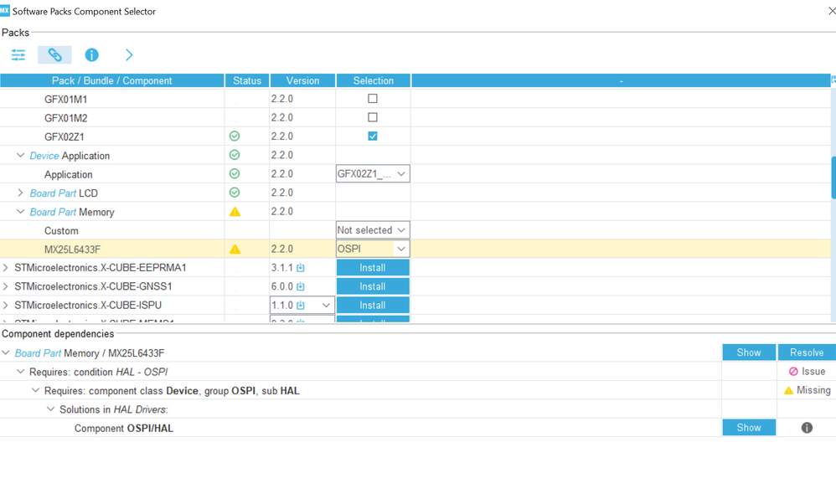Click green status check for Device Application
This screenshot has width=836, height=504.
[235, 155]
